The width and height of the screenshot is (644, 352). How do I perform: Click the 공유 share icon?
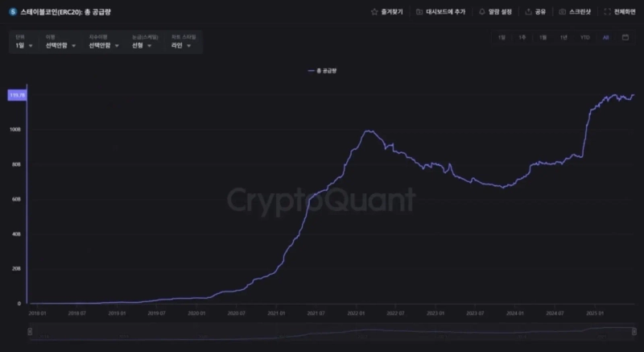pyautogui.click(x=528, y=12)
